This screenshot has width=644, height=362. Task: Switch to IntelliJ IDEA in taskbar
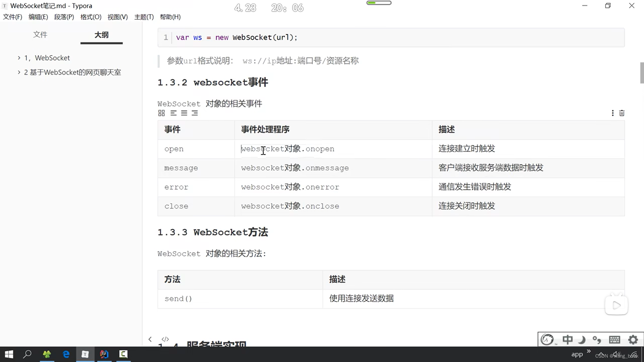104,354
